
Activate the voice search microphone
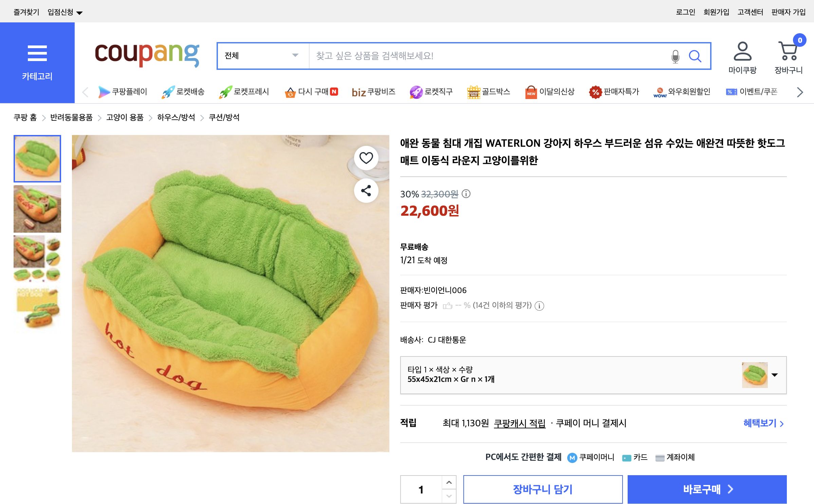point(675,56)
